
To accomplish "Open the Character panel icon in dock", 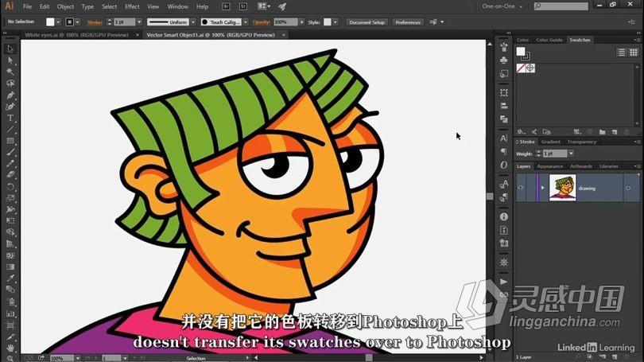I will (504, 138).
